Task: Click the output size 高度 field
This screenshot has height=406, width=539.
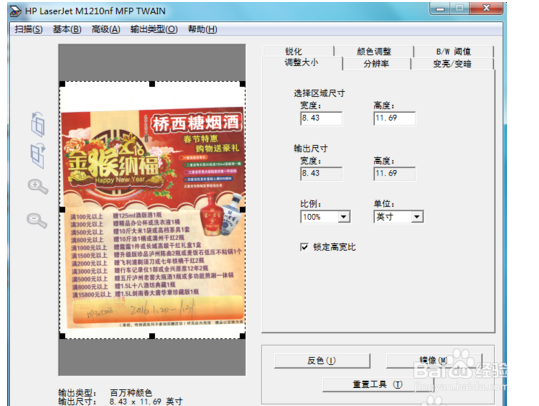Action: tap(394, 174)
